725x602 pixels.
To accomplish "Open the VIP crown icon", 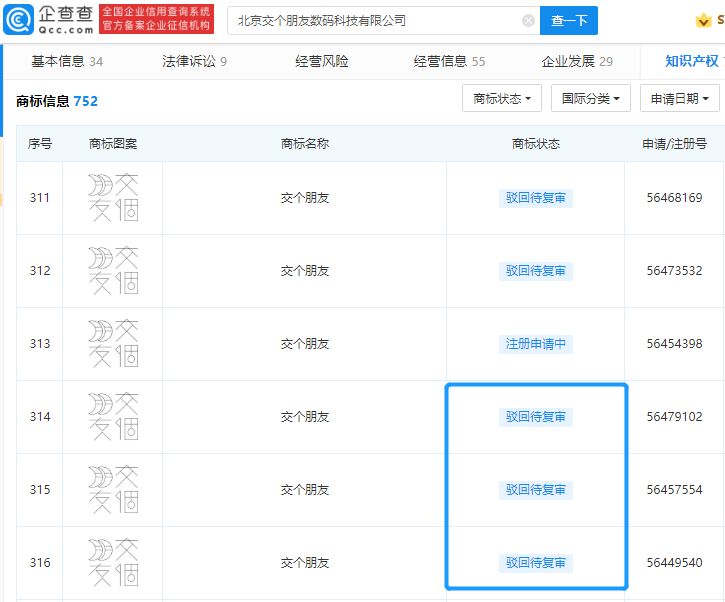I will pos(703,20).
